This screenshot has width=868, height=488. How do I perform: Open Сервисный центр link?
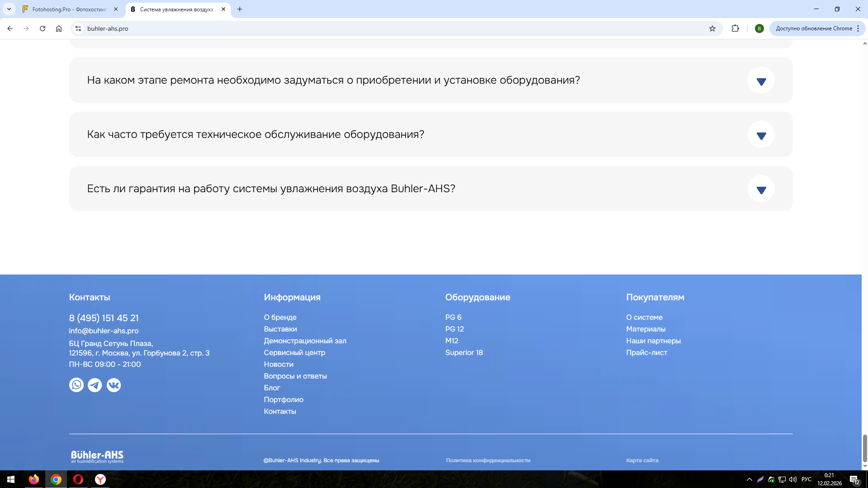294,352
